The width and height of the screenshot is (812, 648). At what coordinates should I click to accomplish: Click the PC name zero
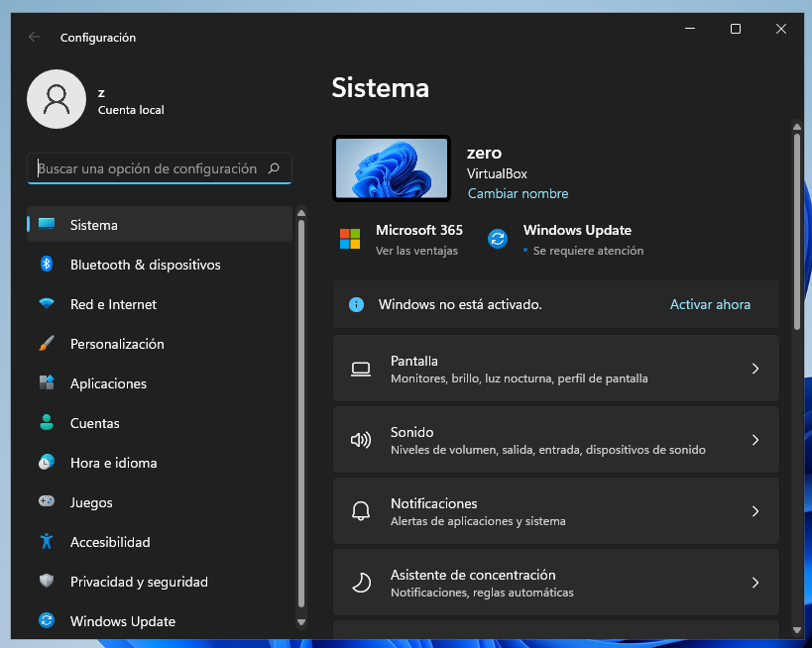[x=484, y=154]
